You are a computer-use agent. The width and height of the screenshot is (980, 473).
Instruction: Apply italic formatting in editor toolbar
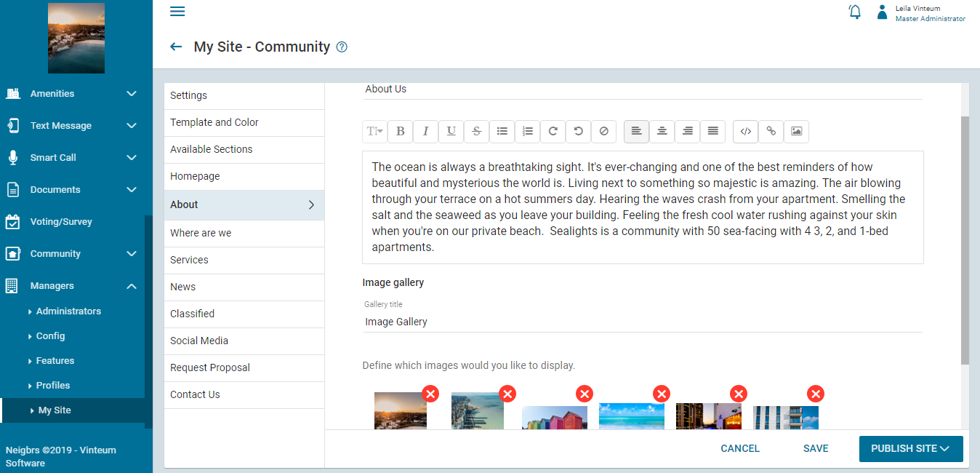[425, 132]
